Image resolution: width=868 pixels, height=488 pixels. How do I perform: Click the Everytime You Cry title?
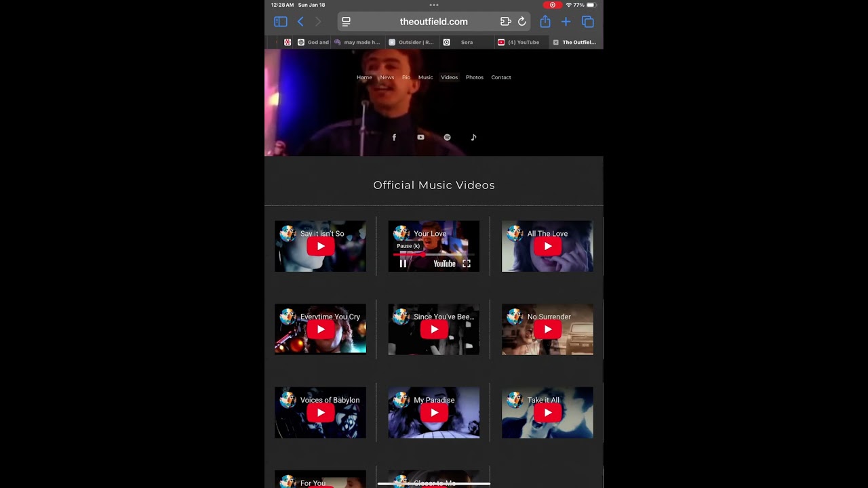pos(330,317)
